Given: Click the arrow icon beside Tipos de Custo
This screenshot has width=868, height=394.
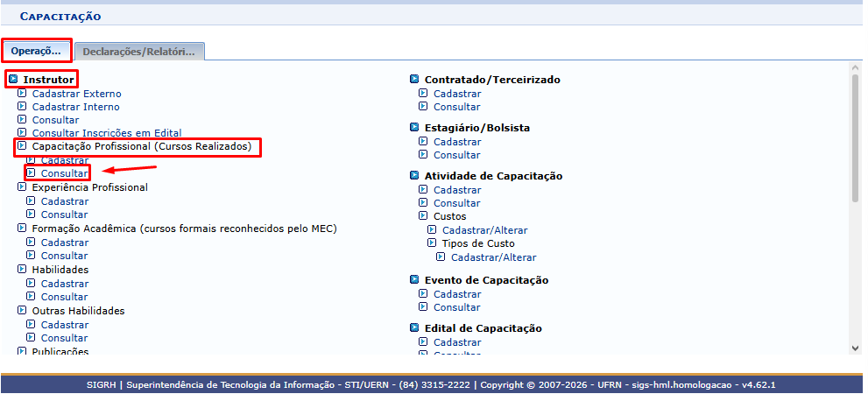Looking at the screenshot, I should tap(432, 243).
